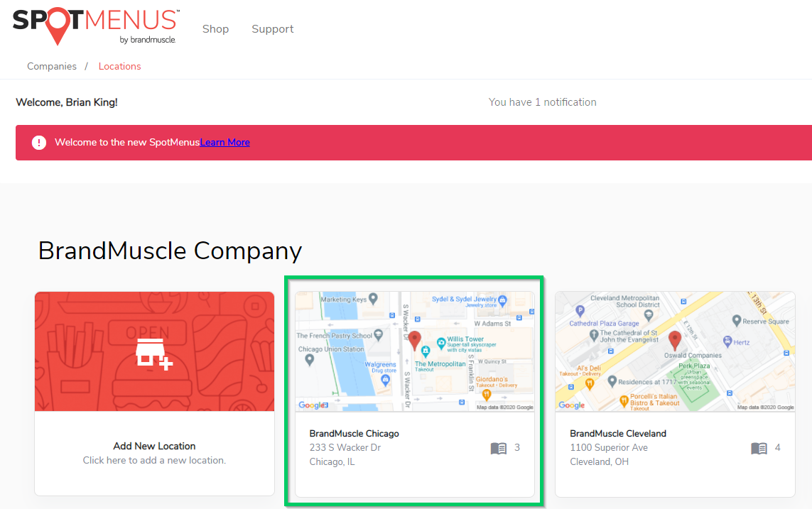The width and height of the screenshot is (812, 509).
Task: View the 1 notification message
Action: (542, 102)
